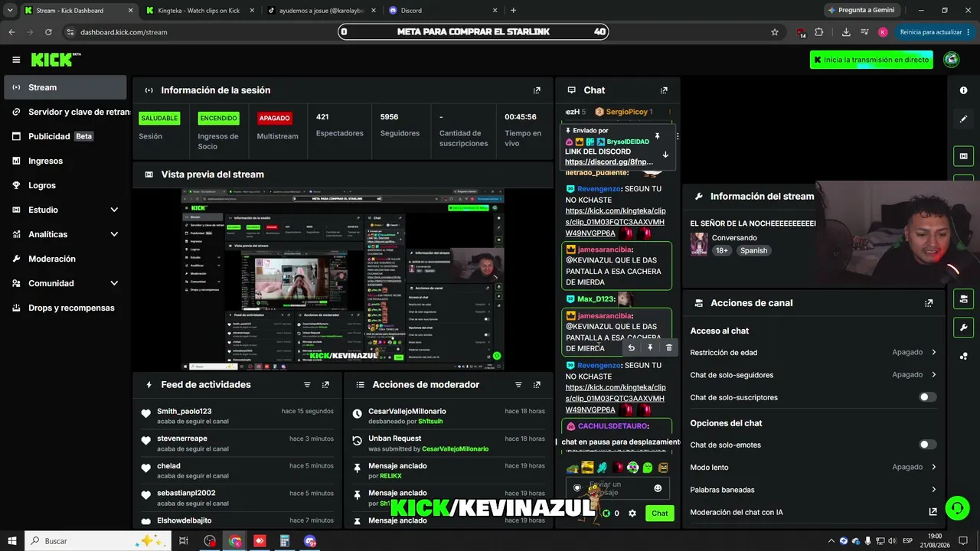
Task: Click the pencil edit icon in right sidebar
Action: click(963, 119)
